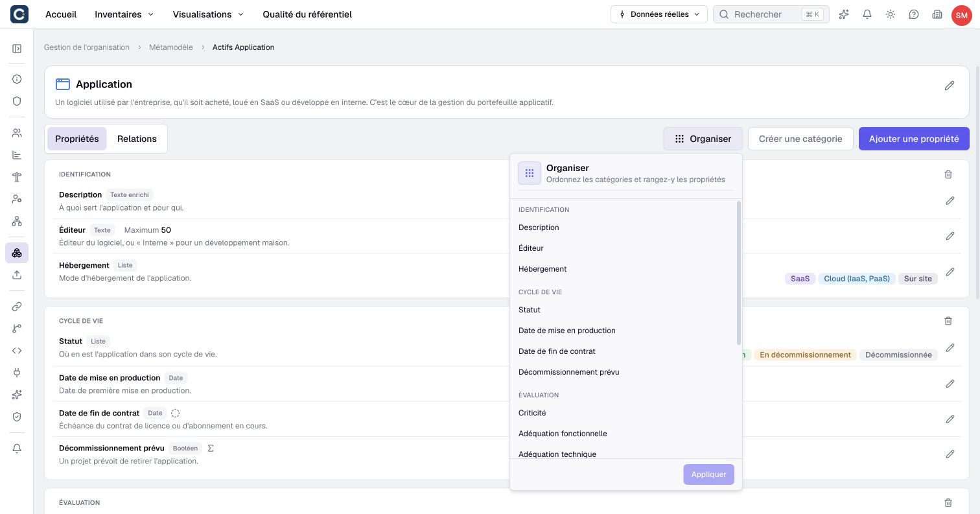Viewport: 980px width, 514px height.
Task: Click the users group sidebar icon
Action: 17,133
